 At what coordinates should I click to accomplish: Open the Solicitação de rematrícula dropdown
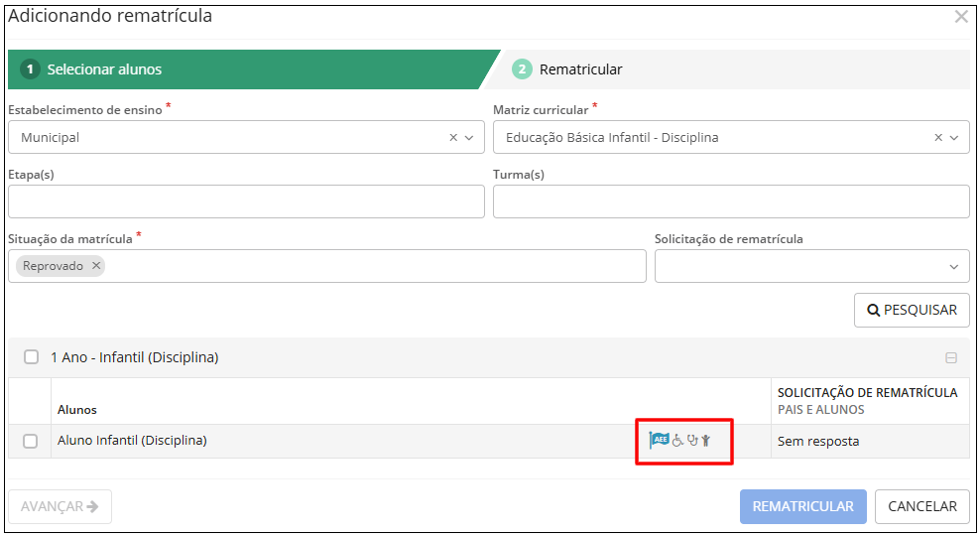click(x=811, y=266)
